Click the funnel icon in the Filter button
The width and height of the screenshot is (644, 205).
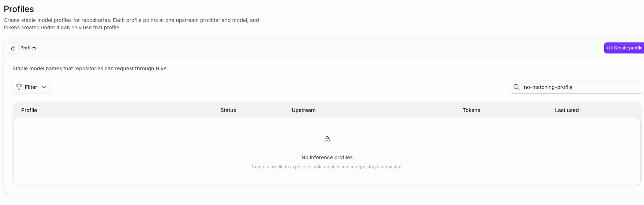[19, 87]
